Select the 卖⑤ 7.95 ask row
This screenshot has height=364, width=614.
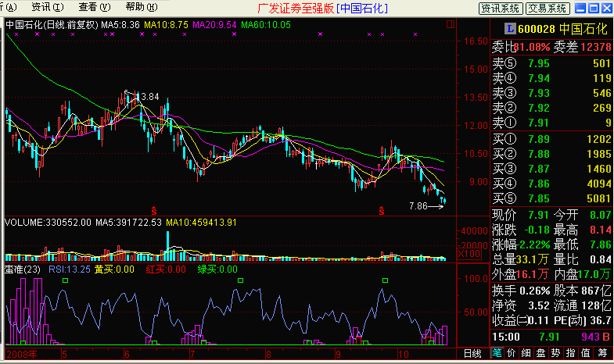pyautogui.click(x=551, y=63)
